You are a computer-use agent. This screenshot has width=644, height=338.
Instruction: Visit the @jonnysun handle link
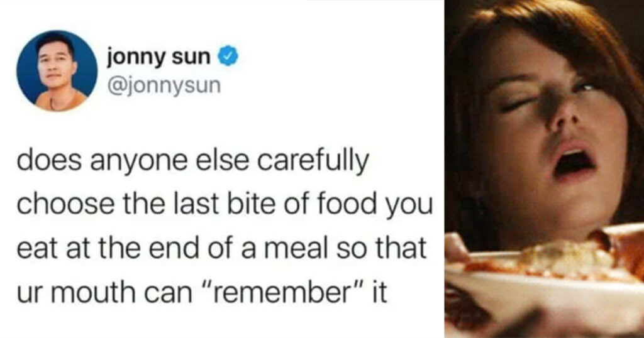[164, 86]
